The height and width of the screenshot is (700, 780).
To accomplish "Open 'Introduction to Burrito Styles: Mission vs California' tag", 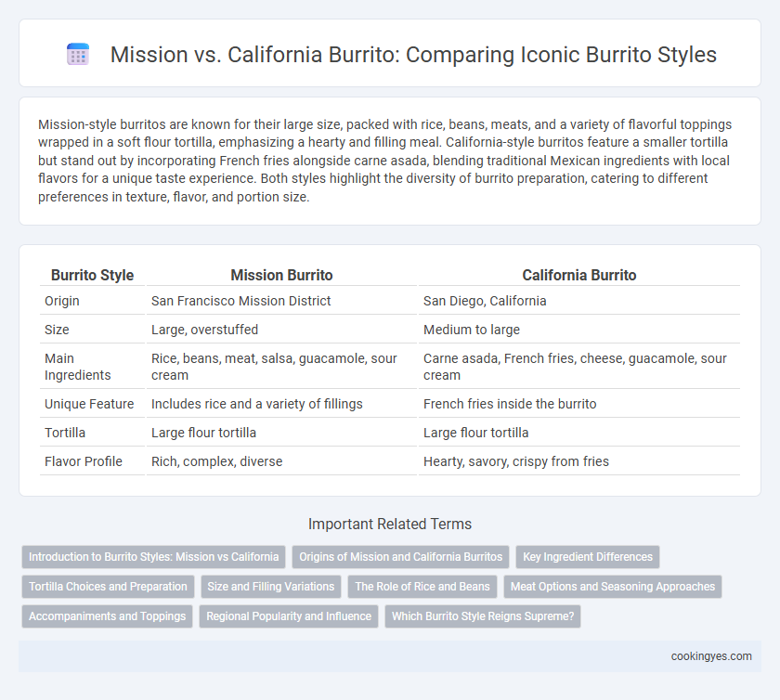I will point(154,557).
